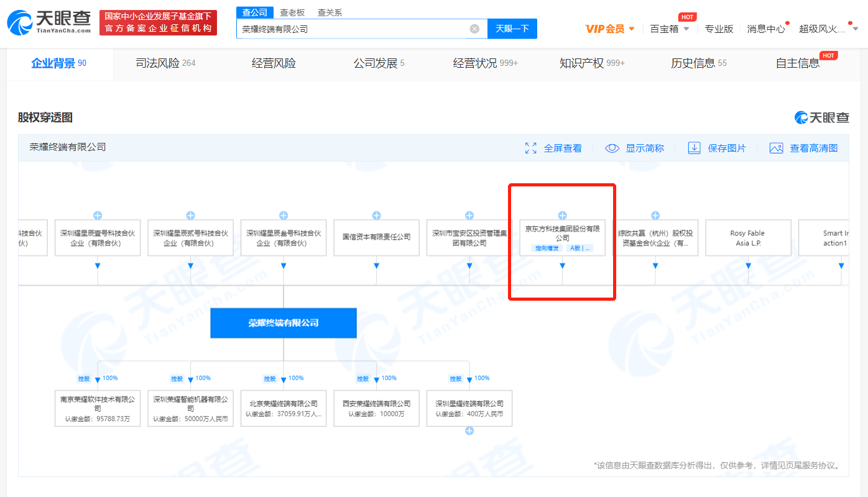The width and height of the screenshot is (868, 497).
Task: Open VIP会员 dropdown menu
Action: coord(610,29)
